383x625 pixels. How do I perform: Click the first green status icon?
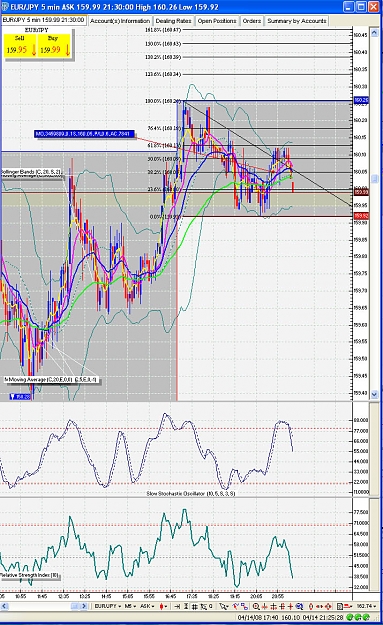click(x=350, y=617)
